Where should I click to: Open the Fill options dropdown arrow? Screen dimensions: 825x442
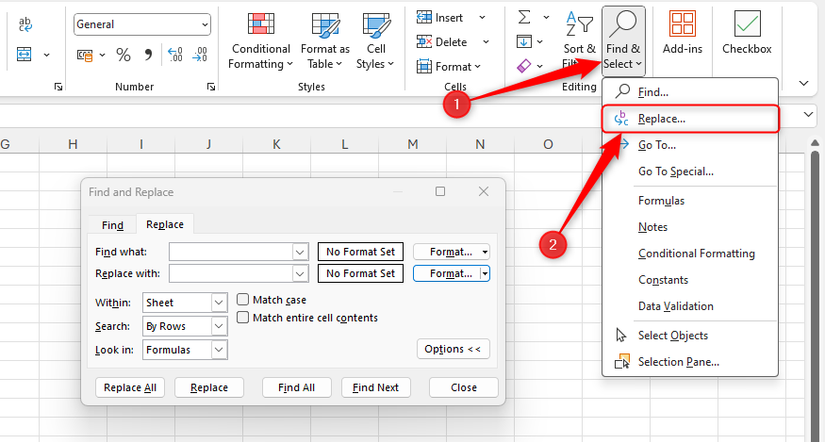540,41
